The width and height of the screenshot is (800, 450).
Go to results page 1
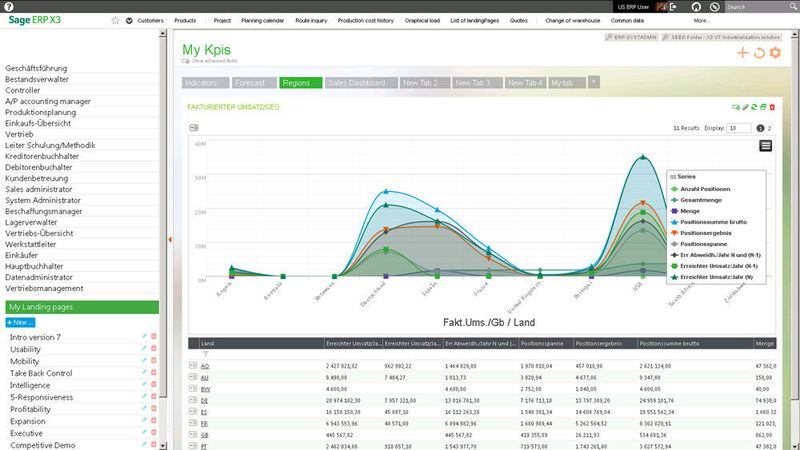pos(760,128)
